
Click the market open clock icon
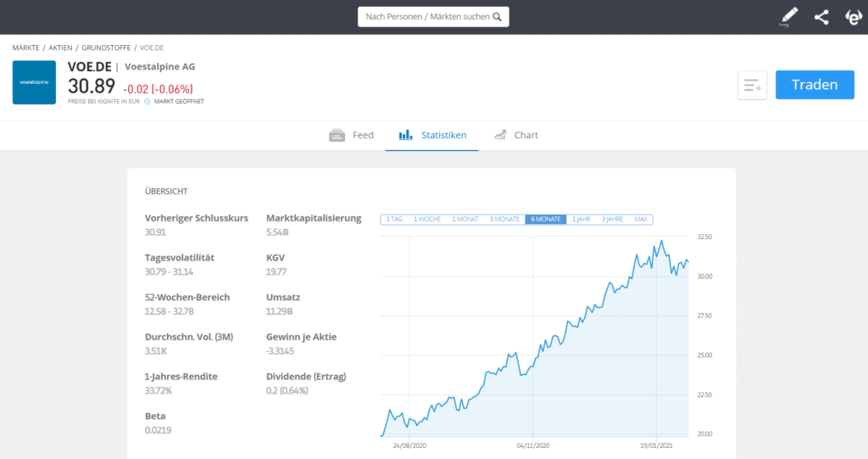coord(147,102)
